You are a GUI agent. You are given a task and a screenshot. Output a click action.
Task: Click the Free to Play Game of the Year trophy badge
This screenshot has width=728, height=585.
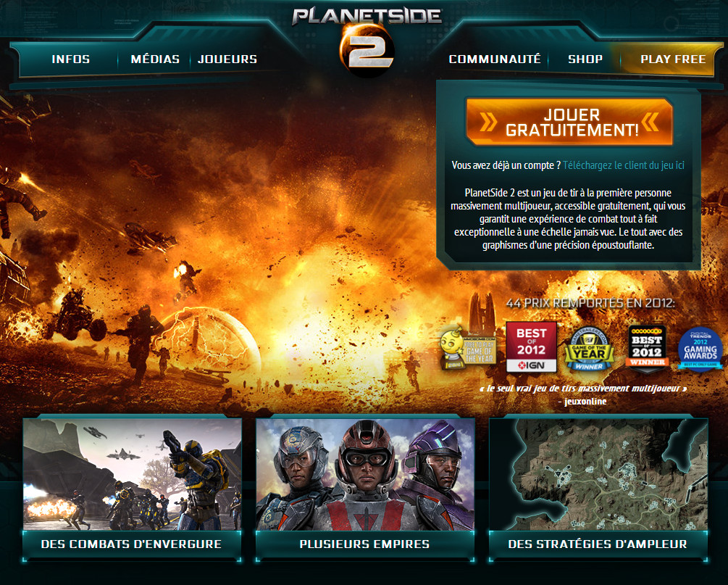[468, 347]
